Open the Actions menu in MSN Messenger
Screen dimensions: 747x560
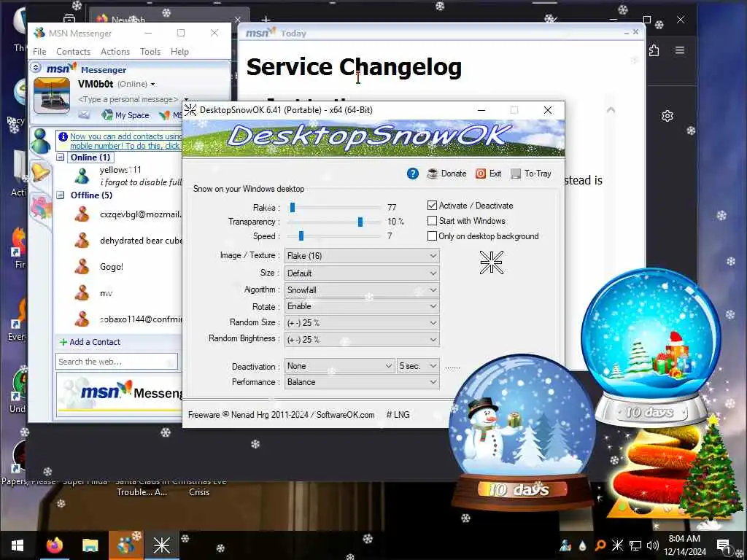[x=115, y=52]
